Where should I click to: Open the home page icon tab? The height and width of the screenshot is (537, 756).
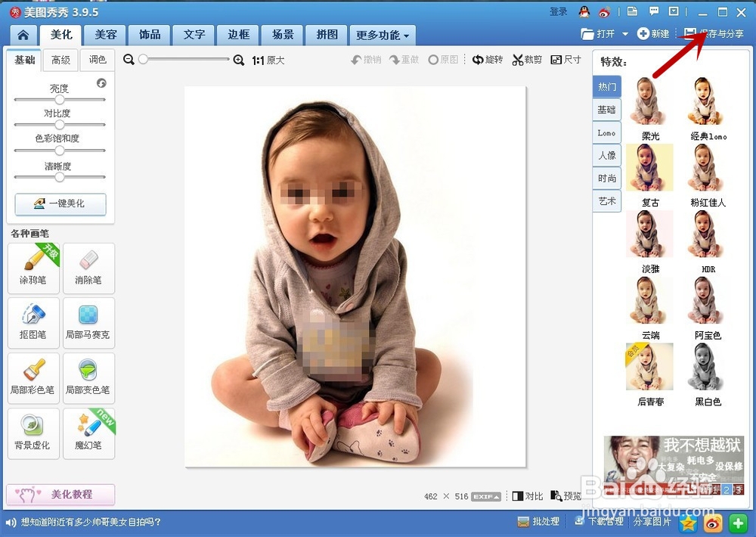coord(23,35)
